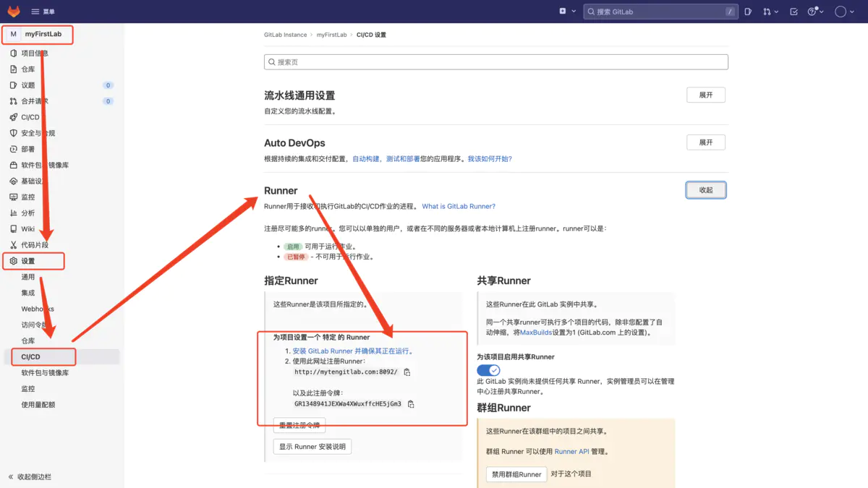The width and height of the screenshot is (868, 488).
Task: Click the 收起侧边栏 double chevron icon
Action: (x=11, y=476)
